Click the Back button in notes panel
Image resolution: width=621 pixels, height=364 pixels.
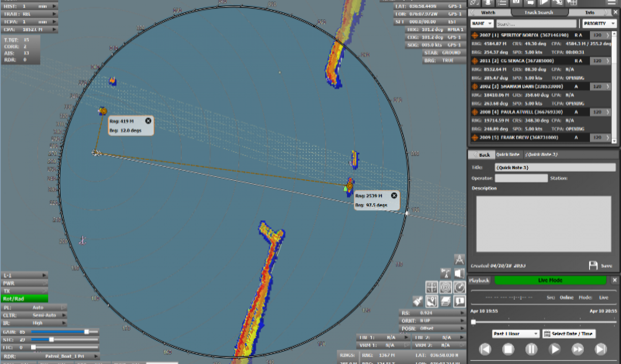(x=481, y=155)
